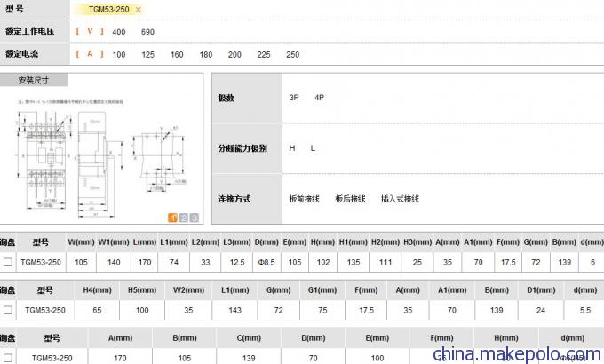
Task: Select 板后接线 connection method
Action: click(x=350, y=199)
